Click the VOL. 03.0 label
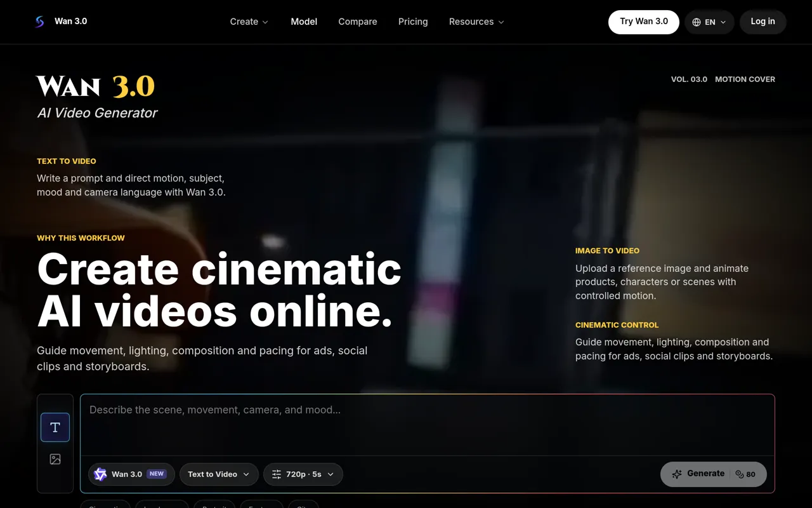 pyautogui.click(x=689, y=79)
